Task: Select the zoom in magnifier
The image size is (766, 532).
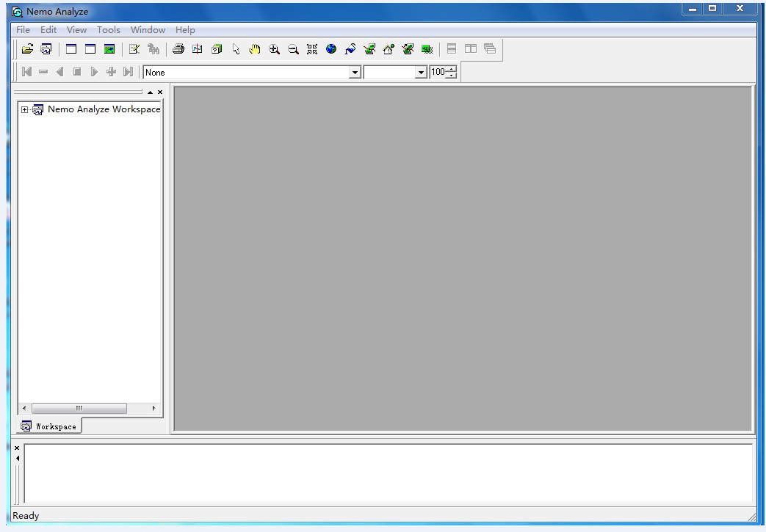Action: click(274, 49)
